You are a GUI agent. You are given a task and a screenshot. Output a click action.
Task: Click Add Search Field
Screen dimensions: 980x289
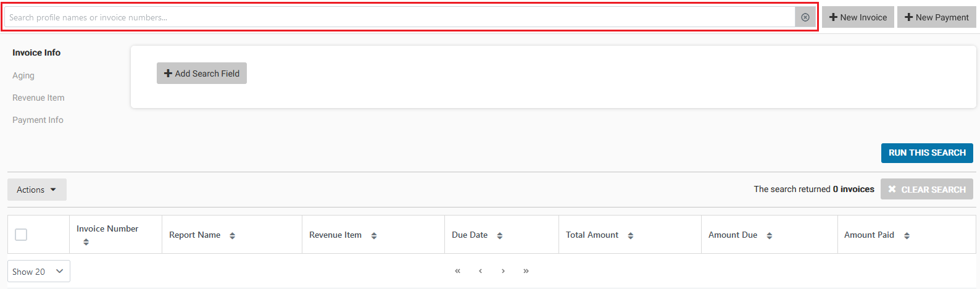(x=202, y=73)
